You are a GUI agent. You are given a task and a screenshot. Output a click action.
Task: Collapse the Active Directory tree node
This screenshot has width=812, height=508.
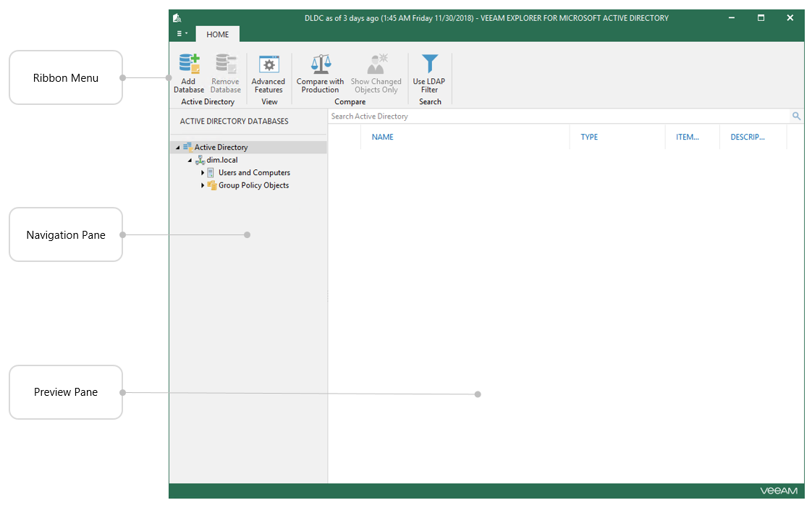(x=177, y=148)
